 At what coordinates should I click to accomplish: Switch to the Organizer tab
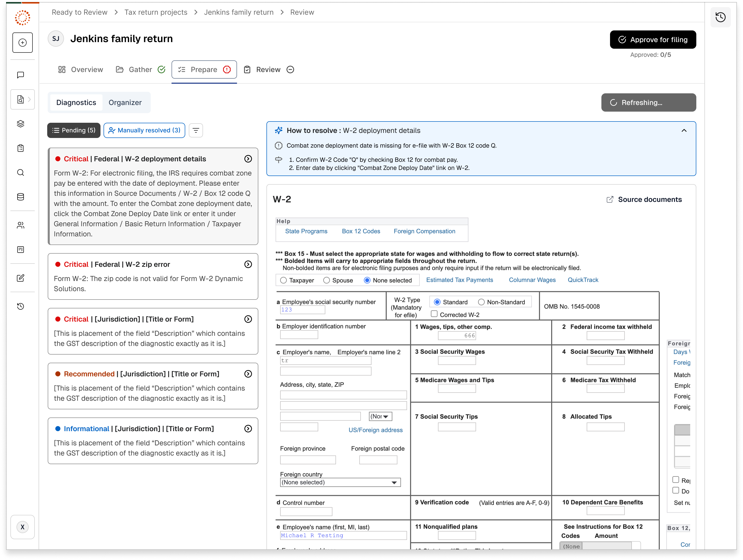[x=125, y=102]
